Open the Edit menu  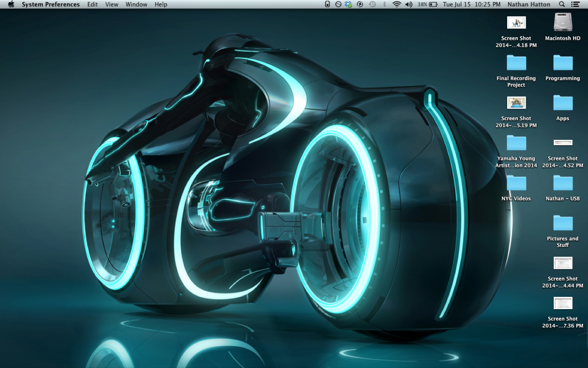pos(92,4)
